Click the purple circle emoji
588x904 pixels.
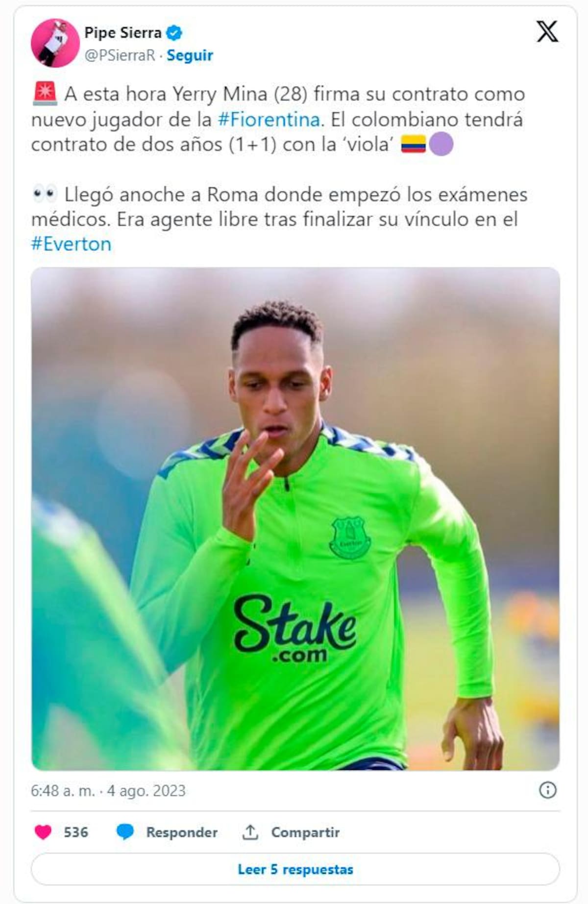click(441, 145)
